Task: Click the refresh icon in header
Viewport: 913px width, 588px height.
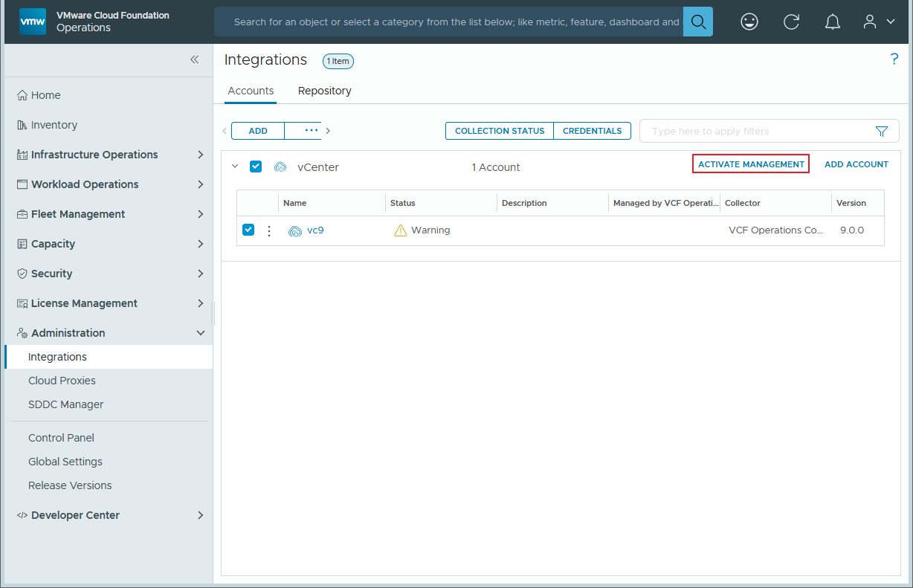Action: (x=791, y=22)
